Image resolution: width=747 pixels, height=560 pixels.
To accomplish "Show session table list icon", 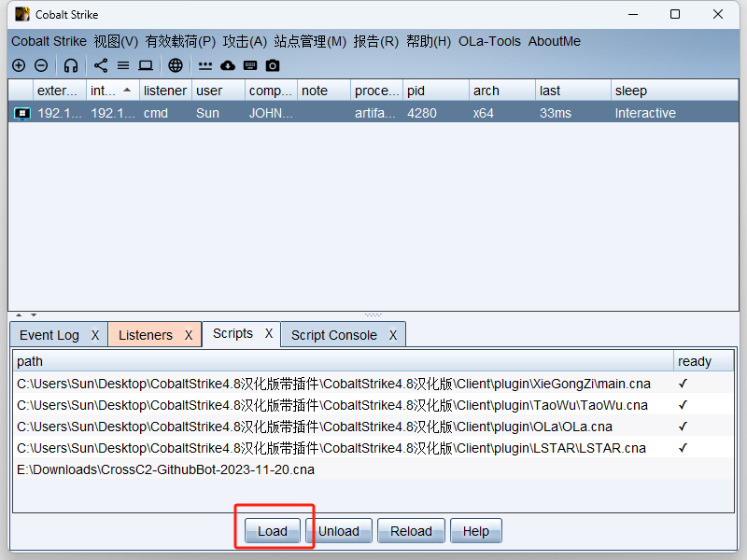I will [123, 65].
